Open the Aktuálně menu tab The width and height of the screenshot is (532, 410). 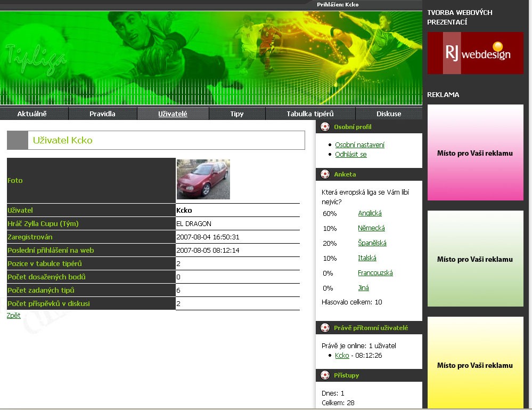point(32,114)
